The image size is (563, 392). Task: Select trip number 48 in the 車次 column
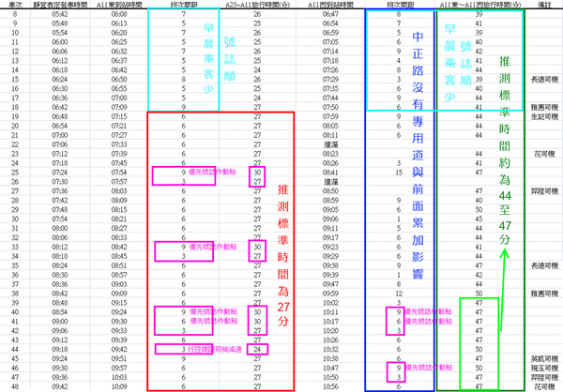point(16,385)
